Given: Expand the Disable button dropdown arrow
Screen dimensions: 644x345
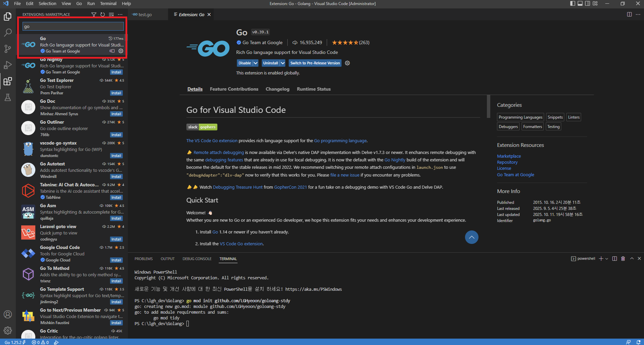Looking at the screenshot, I should 255,63.
